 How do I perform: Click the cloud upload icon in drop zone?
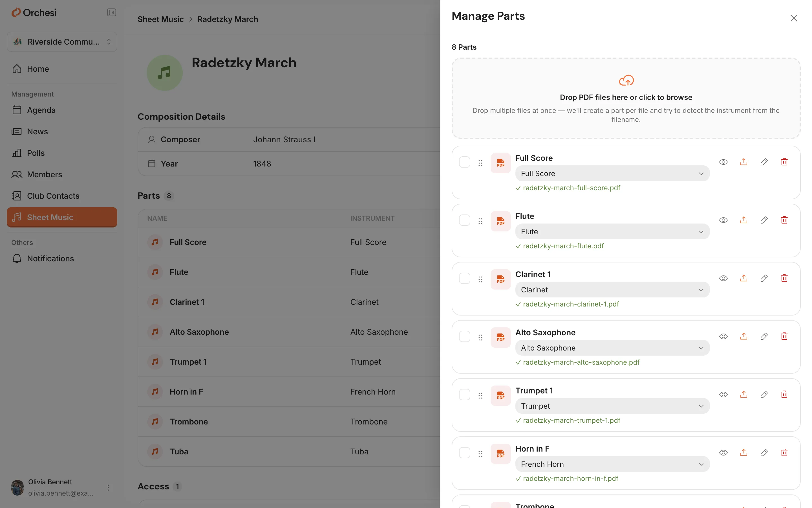pos(626,80)
